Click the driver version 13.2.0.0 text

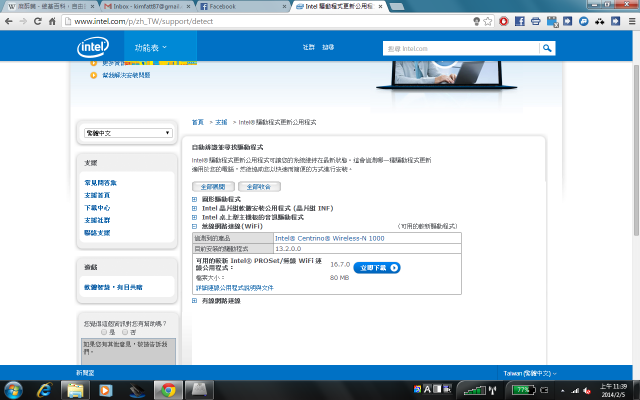tap(288, 249)
